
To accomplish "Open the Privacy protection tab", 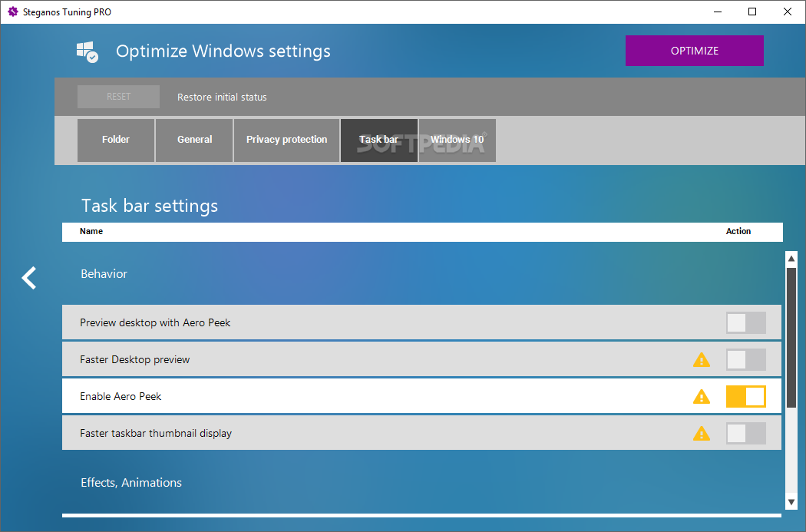I will click(x=286, y=140).
